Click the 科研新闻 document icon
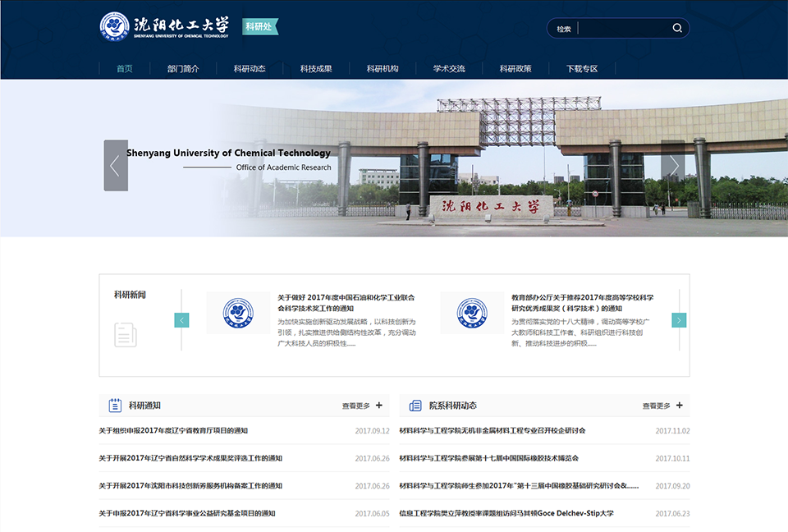The width and height of the screenshot is (788, 532). point(125,334)
